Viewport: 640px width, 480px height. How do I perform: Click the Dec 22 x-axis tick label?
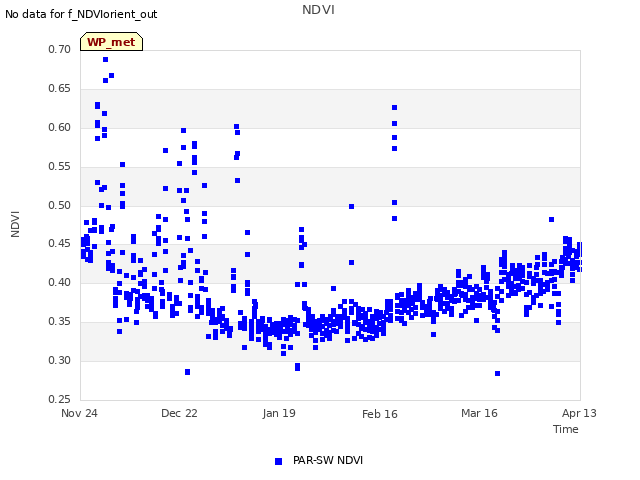179,413
